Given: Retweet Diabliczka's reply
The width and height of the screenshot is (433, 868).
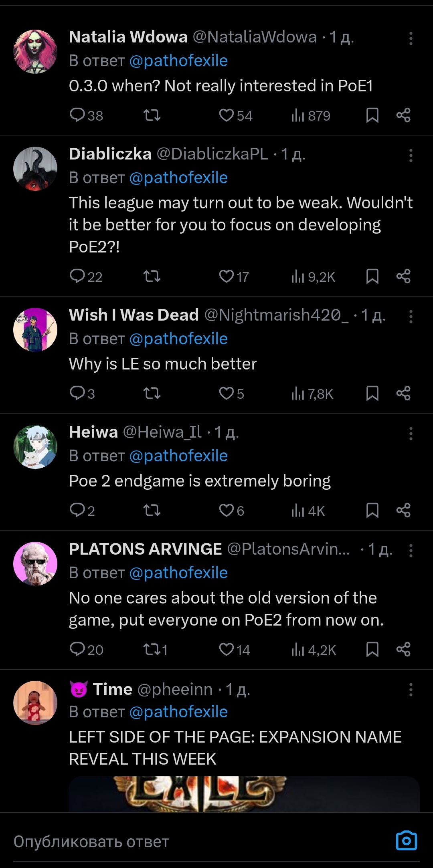Looking at the screenshot, I should tap(152, 277).
